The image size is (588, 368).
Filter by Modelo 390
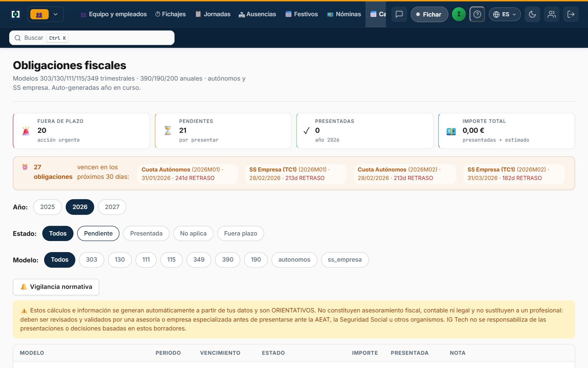[x=227, y=260]
